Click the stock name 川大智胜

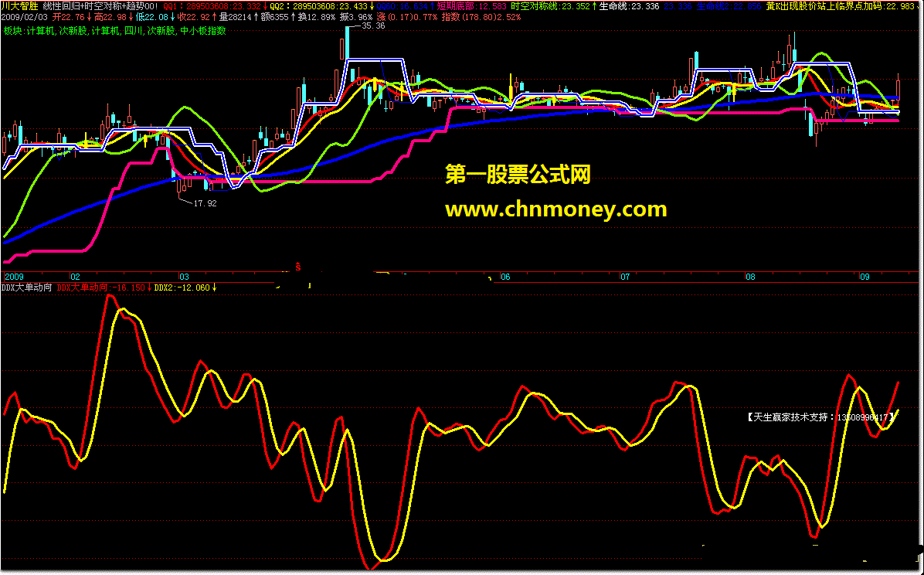coord(20,6)
